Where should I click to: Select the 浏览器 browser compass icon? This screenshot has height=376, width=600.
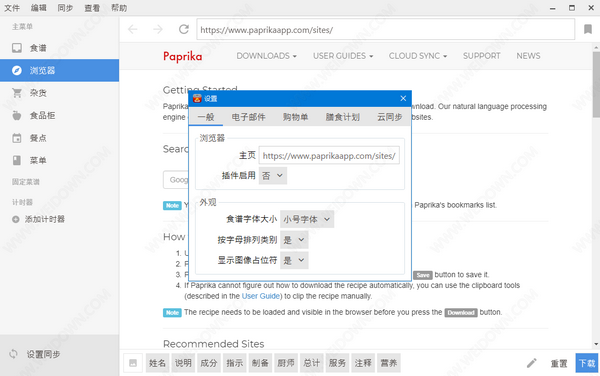[x=16, y=70]
